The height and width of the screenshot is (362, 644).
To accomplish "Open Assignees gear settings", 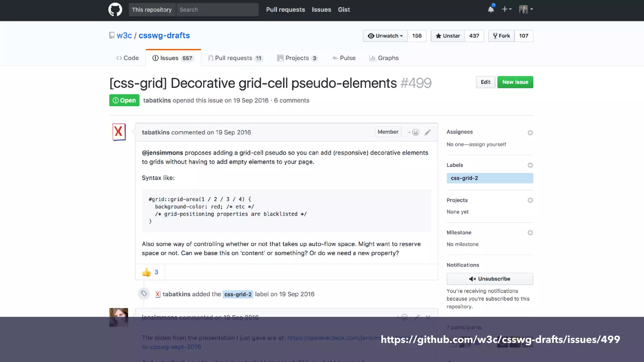I will [530, 133].
